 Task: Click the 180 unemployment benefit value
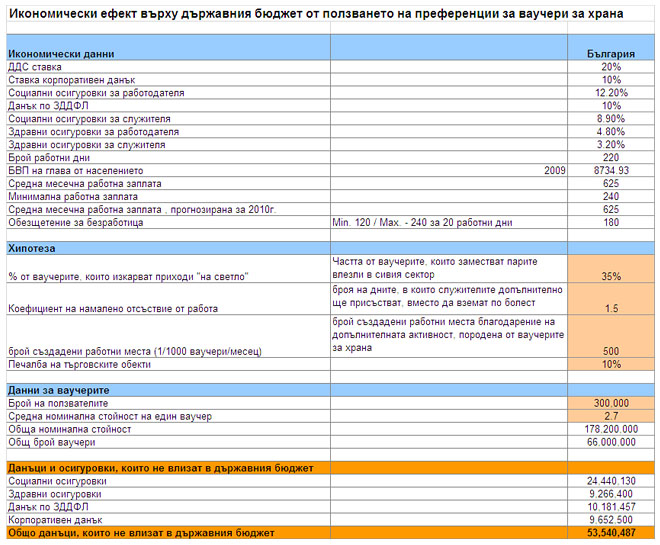tap(611, 223)
